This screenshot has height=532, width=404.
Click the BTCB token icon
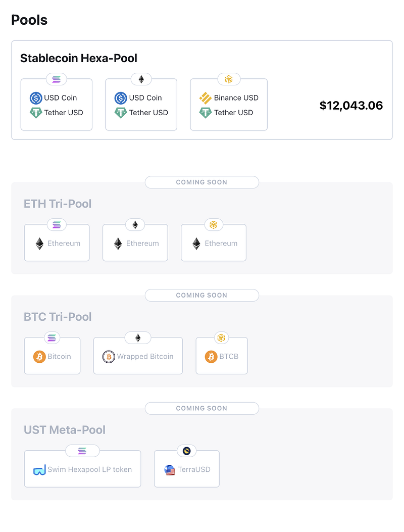pos(211,357)
